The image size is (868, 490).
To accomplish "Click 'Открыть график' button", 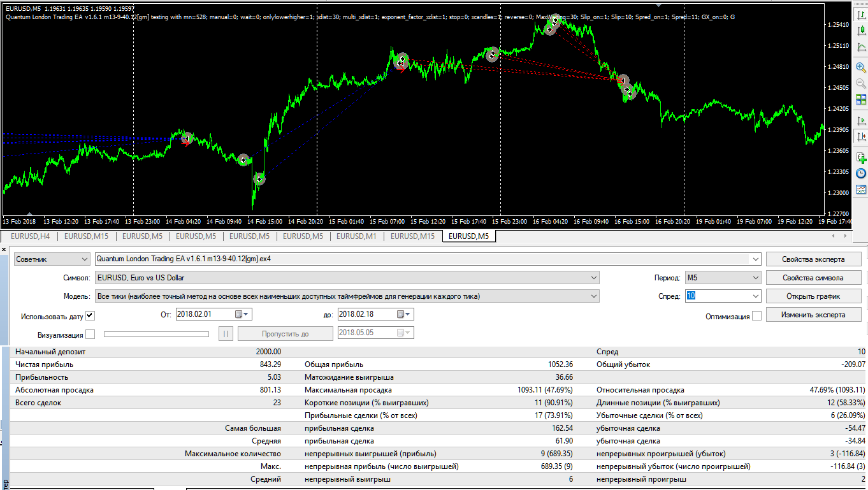I will pos(813,296).
